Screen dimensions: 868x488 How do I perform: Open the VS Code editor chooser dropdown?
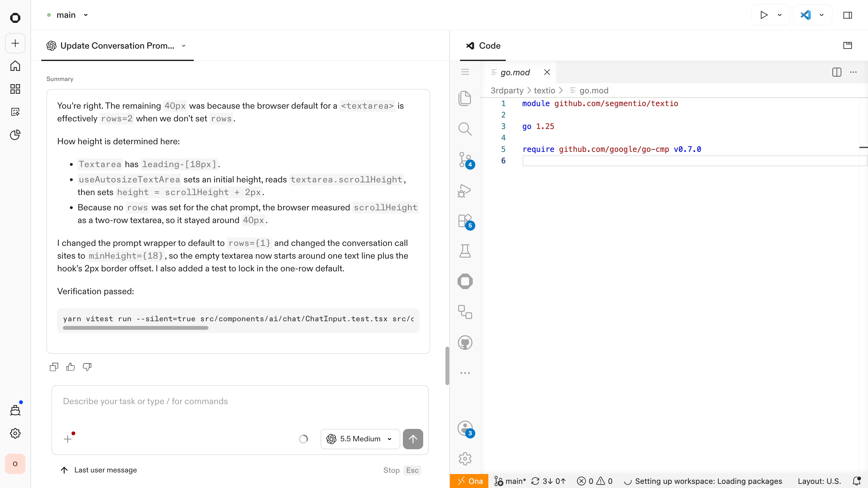coord(822,15)
